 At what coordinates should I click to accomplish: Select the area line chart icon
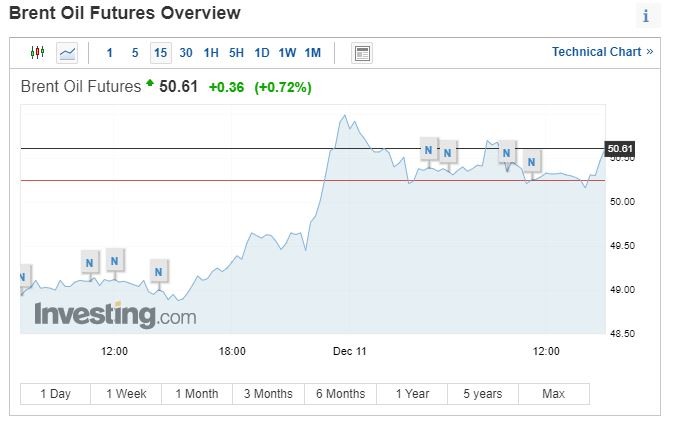point(67,53)
